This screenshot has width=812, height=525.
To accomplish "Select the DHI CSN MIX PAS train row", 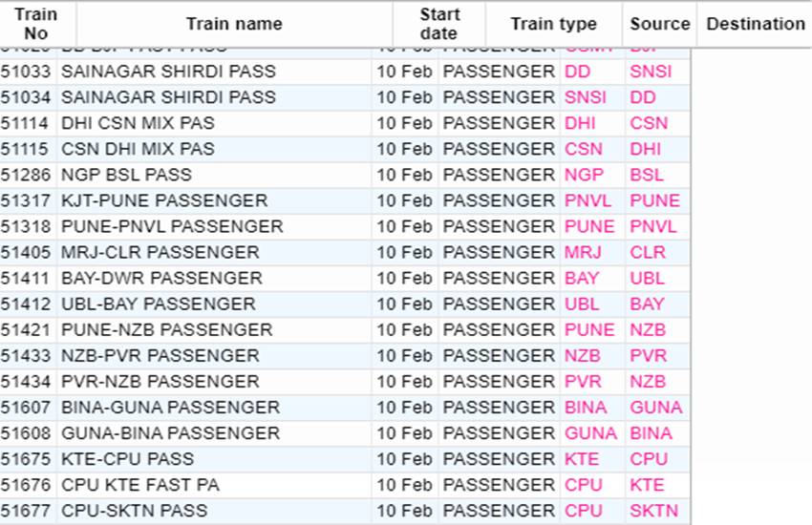I will point(345,123).
